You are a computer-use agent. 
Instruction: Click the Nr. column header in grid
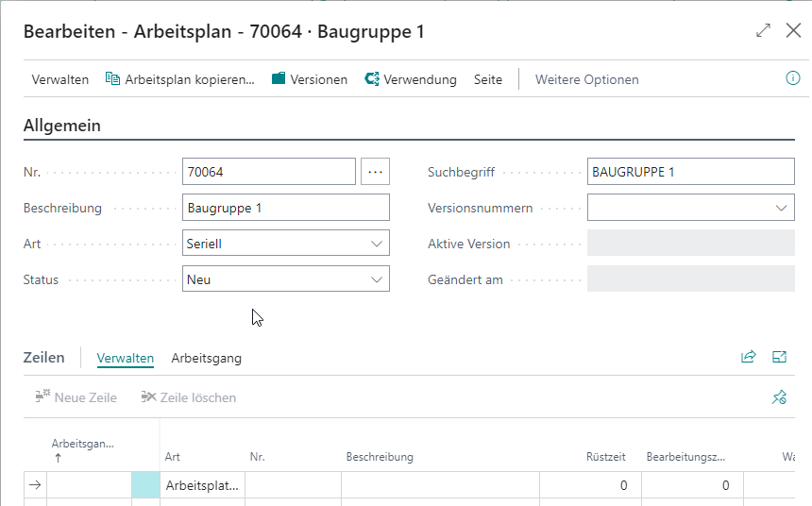(257, 457)
